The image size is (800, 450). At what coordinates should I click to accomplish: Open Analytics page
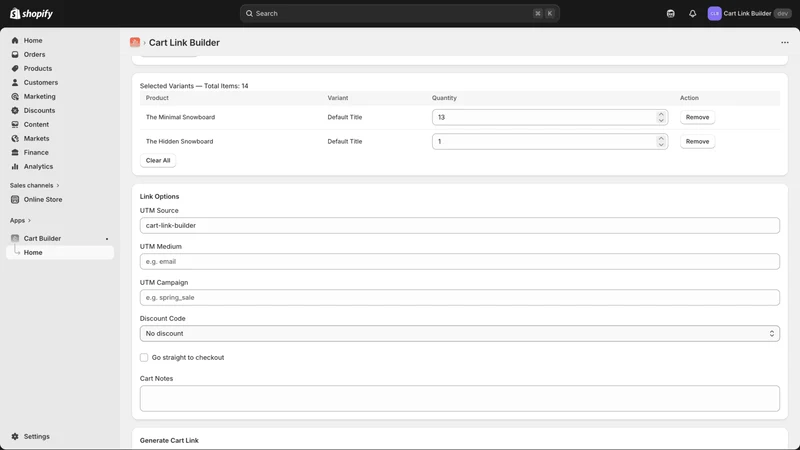38,166
